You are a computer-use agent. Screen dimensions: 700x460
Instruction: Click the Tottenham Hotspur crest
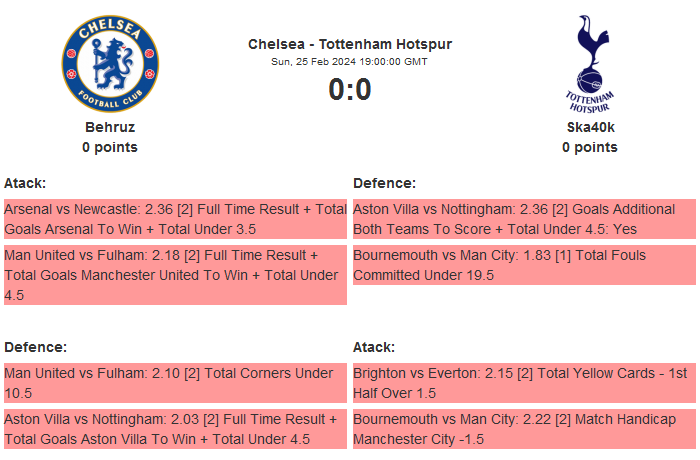(590, 65)
